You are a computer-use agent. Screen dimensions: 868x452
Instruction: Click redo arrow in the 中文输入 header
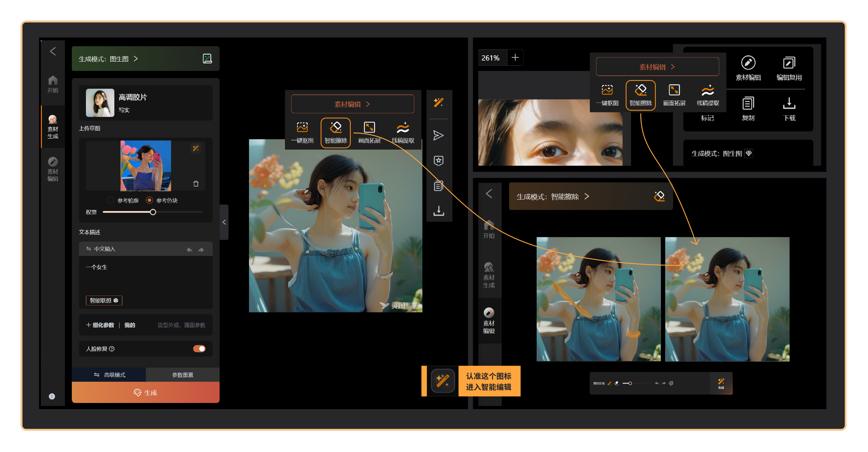pyautogui.click(x=201, y=250)
